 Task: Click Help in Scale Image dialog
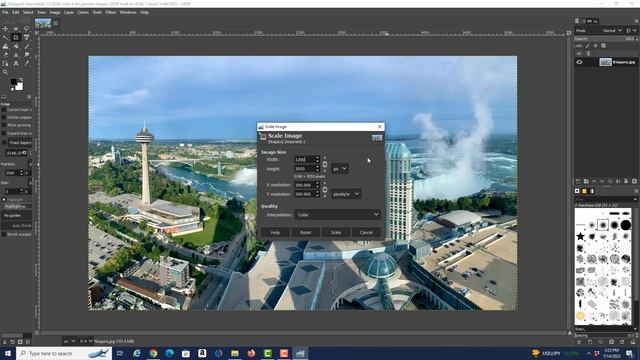click(x=275, y=232)
